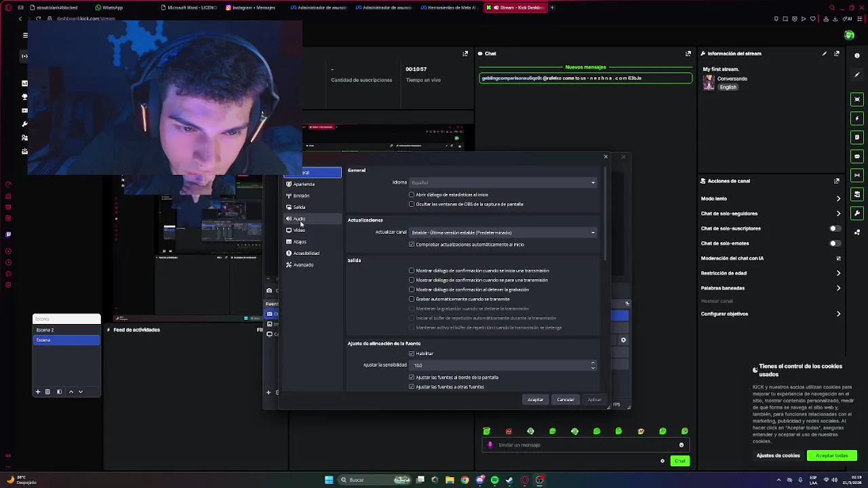Click Cancelar in OBS settings
The width and height of the screenshot is (868, 488).
566,400
